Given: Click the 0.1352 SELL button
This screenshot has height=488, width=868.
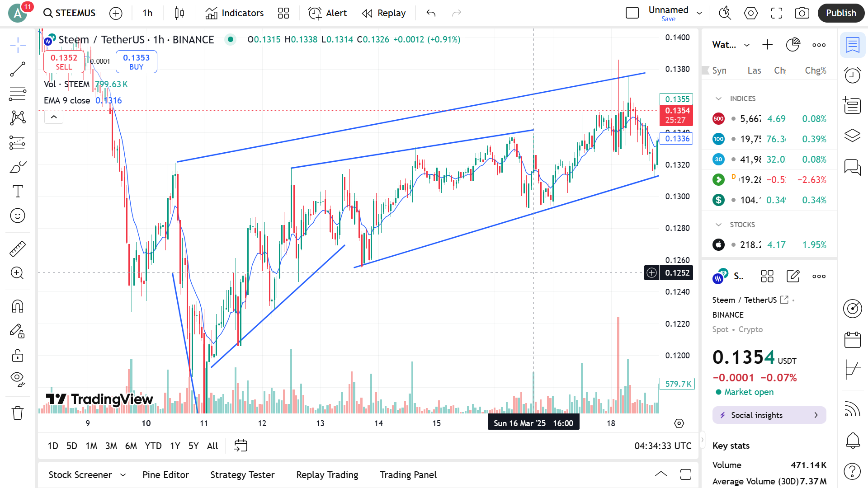Looking at the screenshot, I should (64, 62).
